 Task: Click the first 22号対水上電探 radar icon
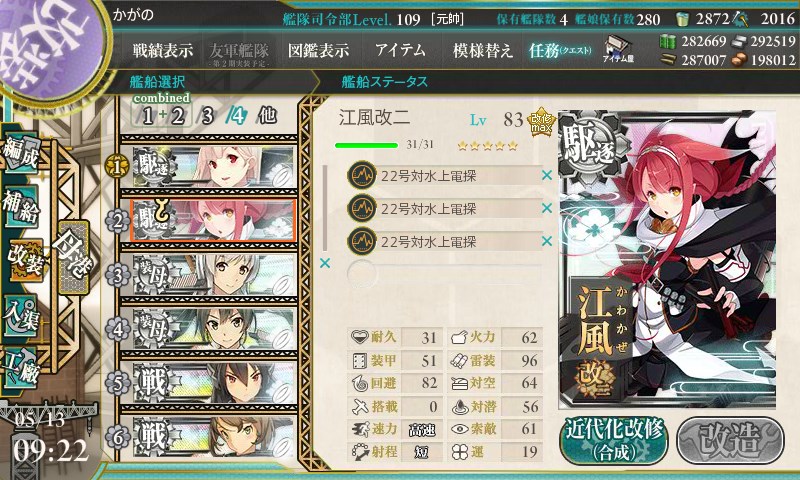tap(362, 175)
